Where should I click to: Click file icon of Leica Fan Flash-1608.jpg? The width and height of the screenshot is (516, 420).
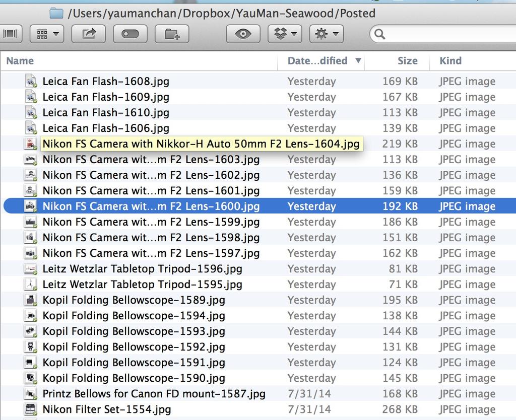coord(31,81)
